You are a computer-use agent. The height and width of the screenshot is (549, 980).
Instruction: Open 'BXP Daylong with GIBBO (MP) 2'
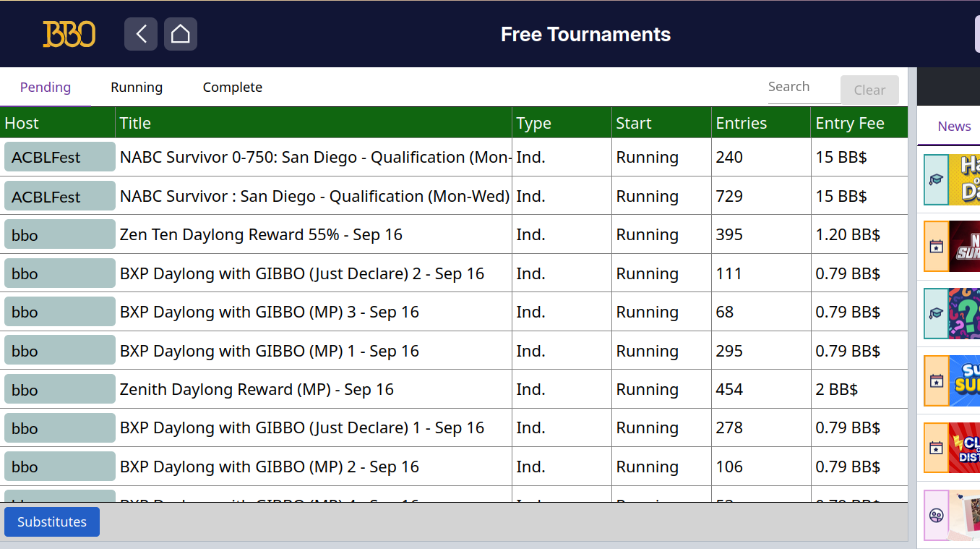270,467
